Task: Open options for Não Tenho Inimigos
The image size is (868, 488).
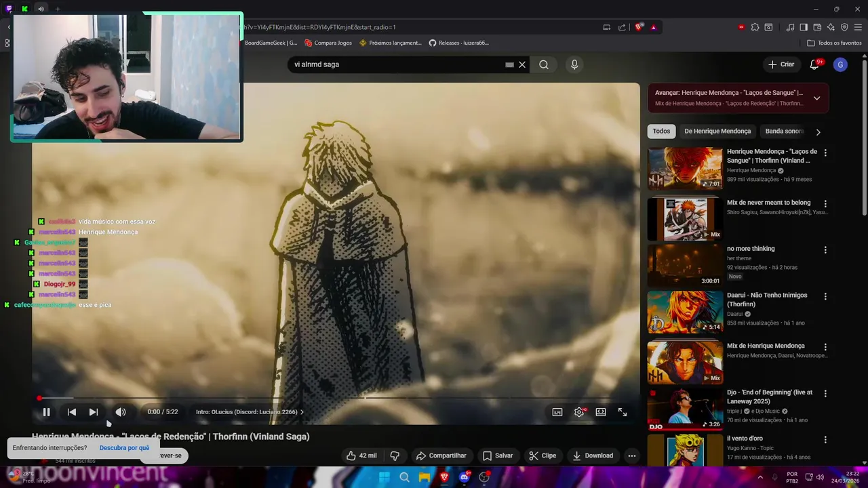Action: click(825, 296)
